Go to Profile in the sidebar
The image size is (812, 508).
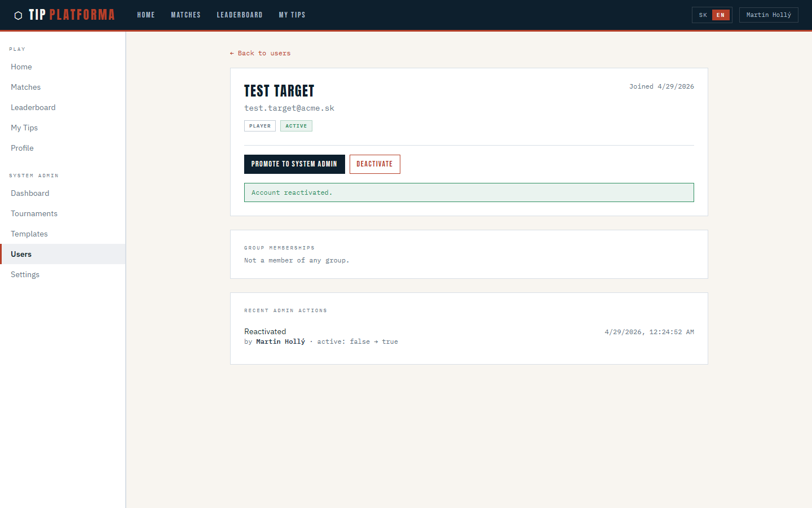tap(22, 148)
